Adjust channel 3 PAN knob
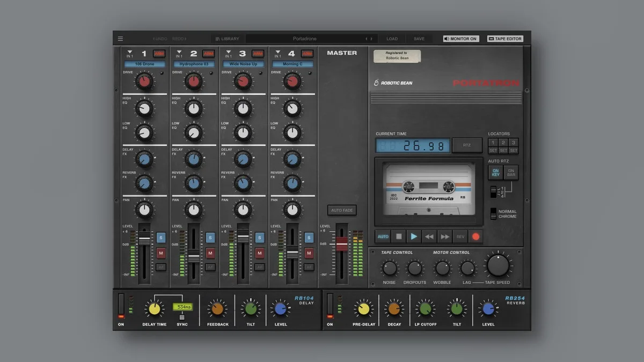 (x=243, y=209)
